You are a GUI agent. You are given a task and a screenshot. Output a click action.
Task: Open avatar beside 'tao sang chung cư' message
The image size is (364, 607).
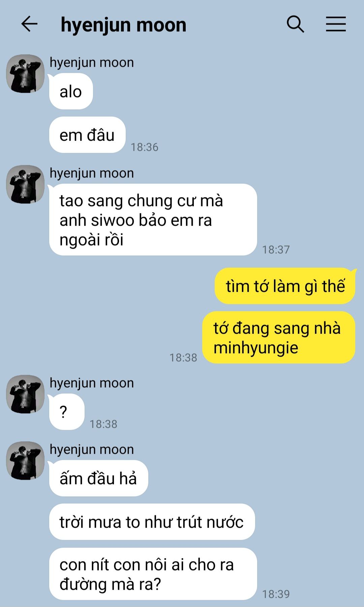coord(25,184)
